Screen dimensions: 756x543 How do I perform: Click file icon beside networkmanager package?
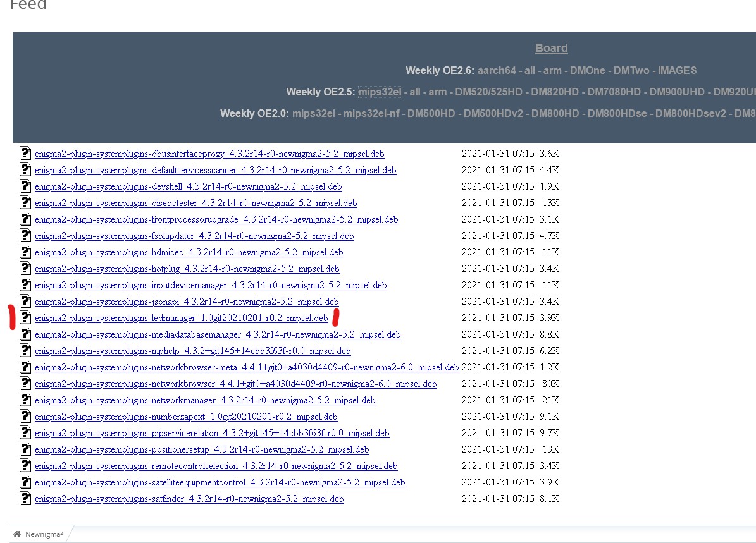pos(25,400)
